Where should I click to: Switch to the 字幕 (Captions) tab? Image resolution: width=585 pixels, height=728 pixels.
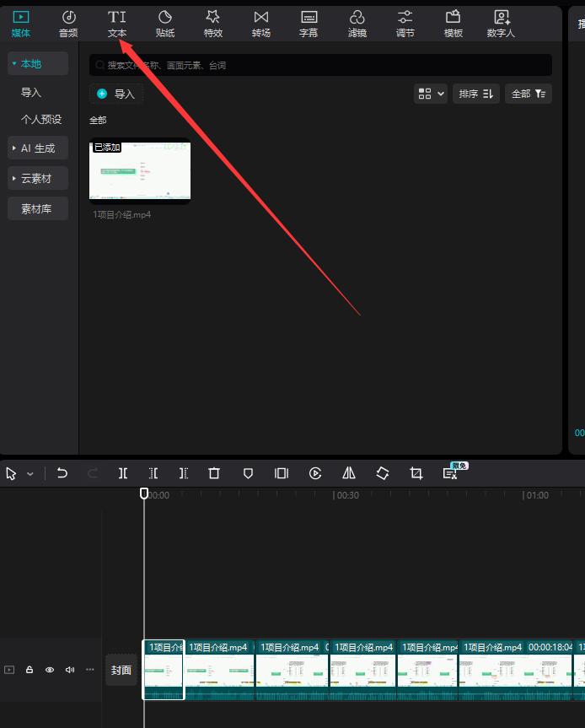click(309, 24)
